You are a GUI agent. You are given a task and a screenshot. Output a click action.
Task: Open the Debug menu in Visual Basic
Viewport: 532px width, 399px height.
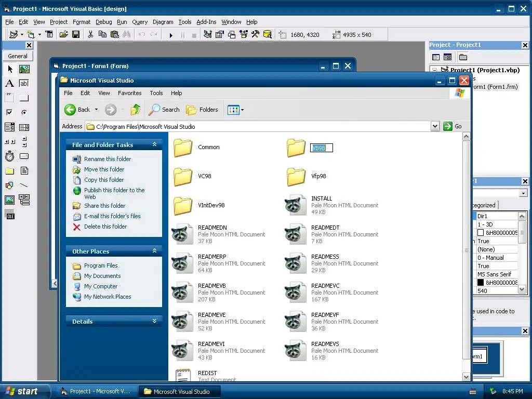click(x=103, y=22)
